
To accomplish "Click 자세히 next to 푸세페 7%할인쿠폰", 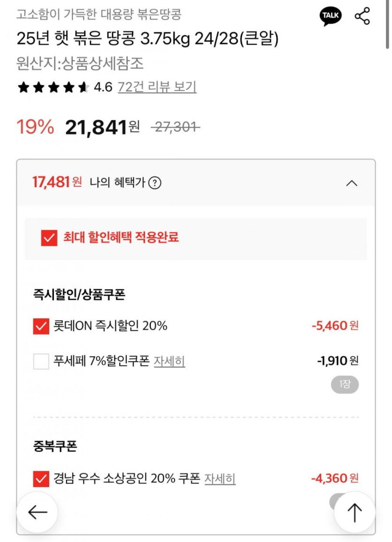I will click(169, 361).
